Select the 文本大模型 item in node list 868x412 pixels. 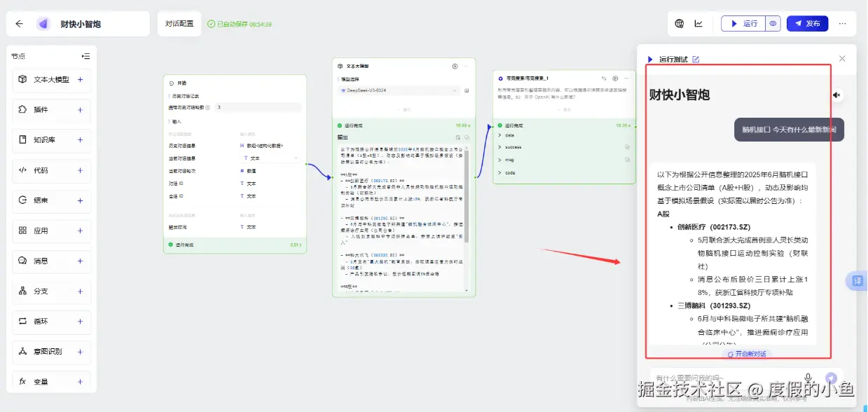(52, 80)
